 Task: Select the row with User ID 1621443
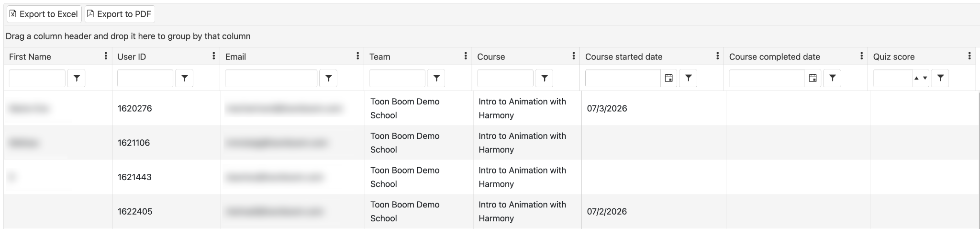[491, 177]
